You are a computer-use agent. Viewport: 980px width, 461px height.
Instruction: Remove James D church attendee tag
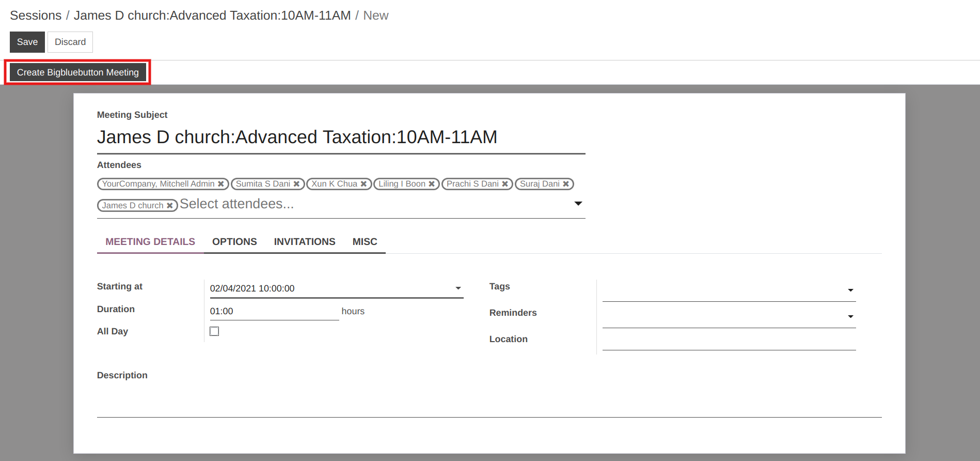[x=169, y=206]
